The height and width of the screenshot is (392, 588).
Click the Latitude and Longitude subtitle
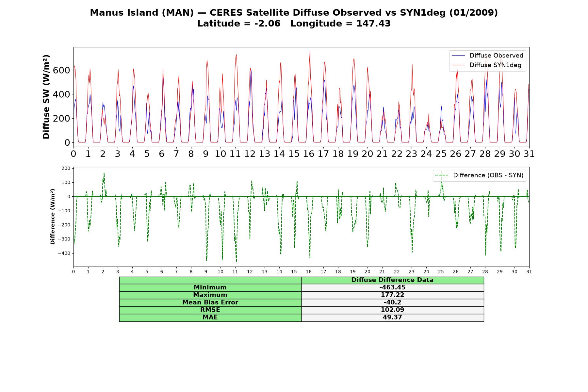(294, 24)
